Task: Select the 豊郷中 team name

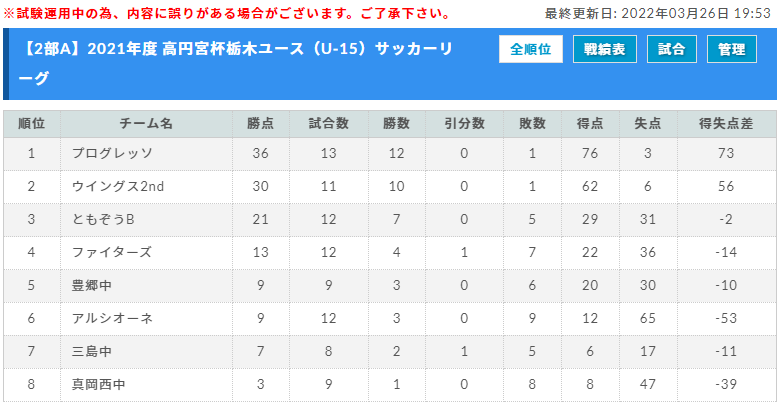Action: pyautogui.click(x=92, y=285)
